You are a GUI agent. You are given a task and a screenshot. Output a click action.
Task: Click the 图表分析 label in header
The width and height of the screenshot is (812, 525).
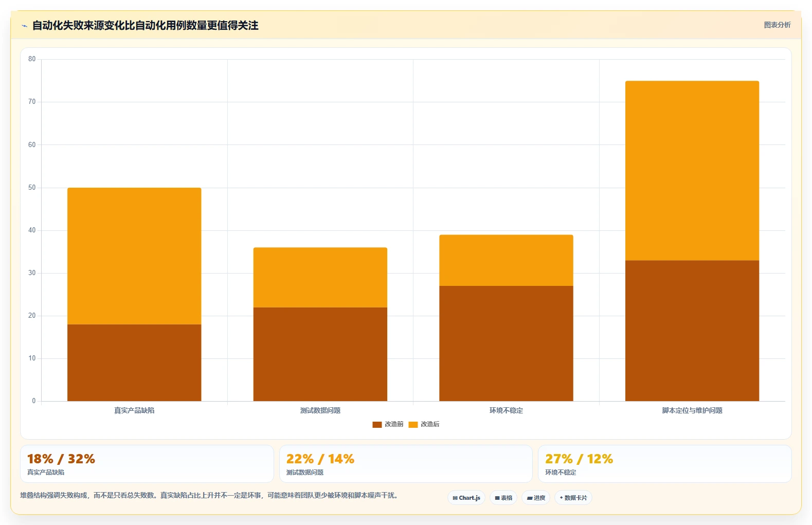click(777, 25)
